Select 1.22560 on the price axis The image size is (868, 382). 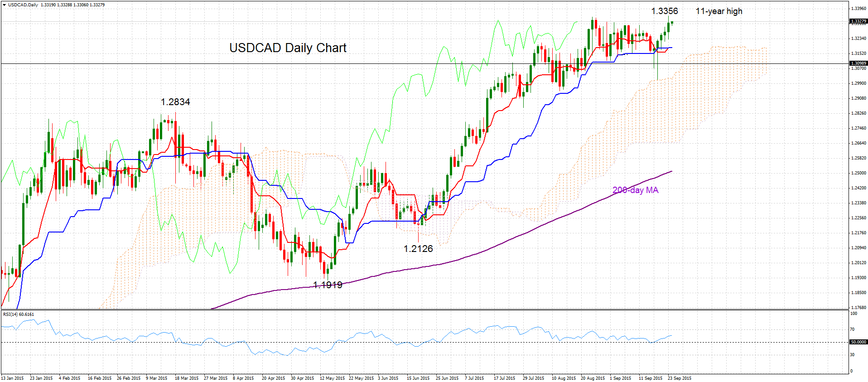tap(858, 218)
